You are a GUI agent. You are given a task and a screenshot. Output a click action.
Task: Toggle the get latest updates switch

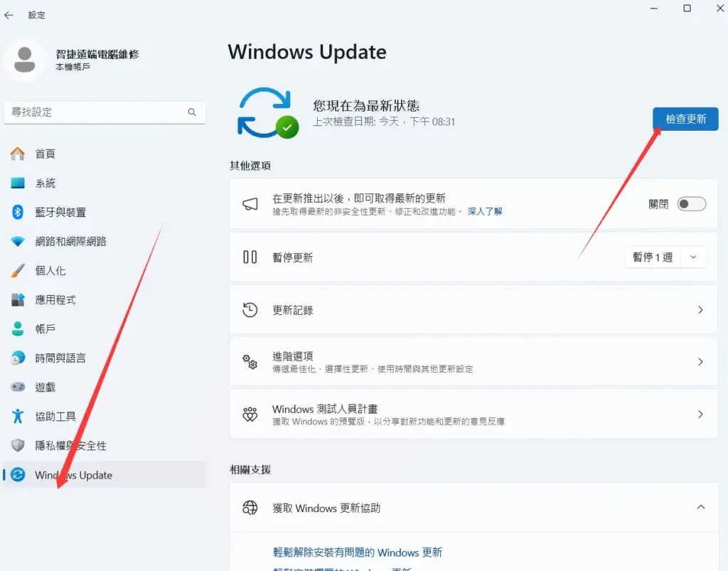pyautogui.click(x=691, y=204)
